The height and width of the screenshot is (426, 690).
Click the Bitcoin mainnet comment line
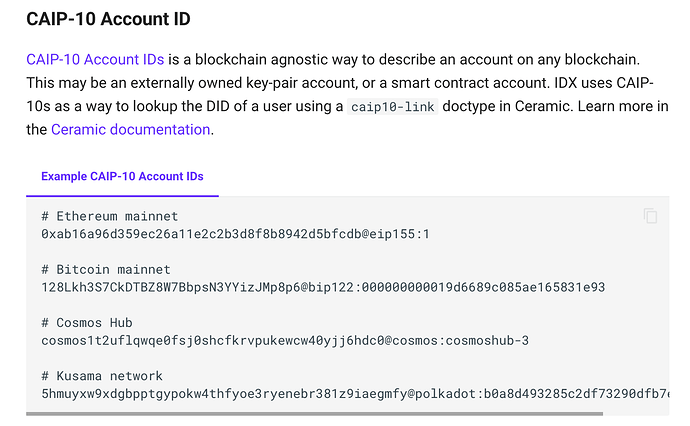[x=106, y=270]
